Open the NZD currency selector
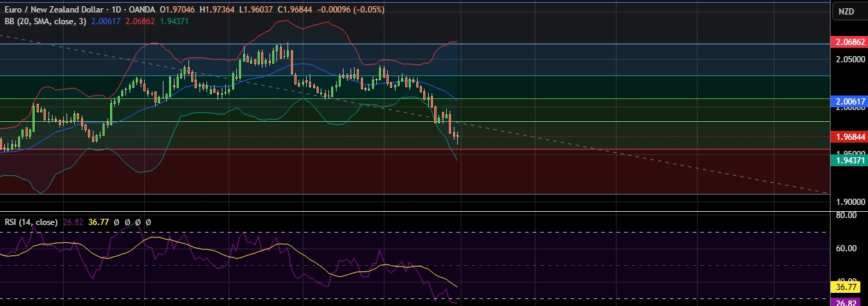The image size is (868, 306). [x=847, y=11]
